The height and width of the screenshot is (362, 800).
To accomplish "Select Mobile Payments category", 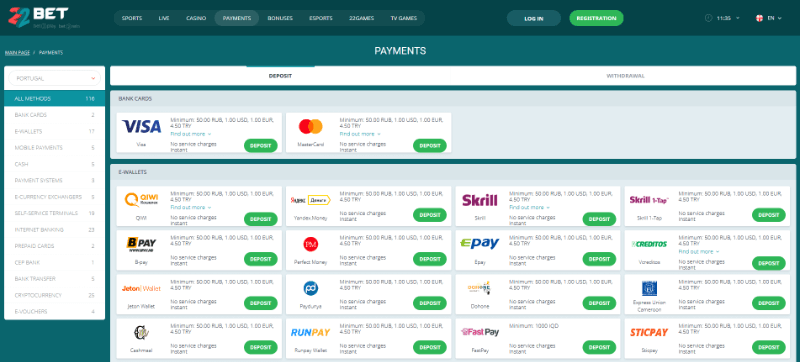I will pos(55,148).
